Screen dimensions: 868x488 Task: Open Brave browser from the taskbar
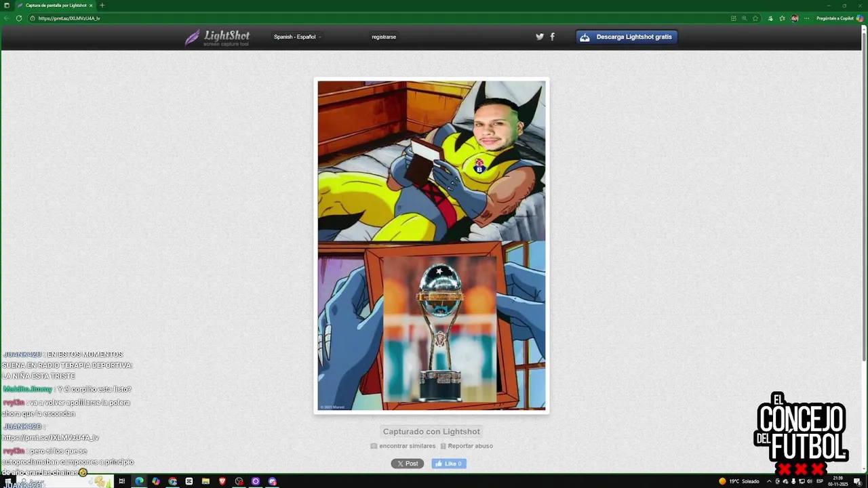(x=222, y=481)
